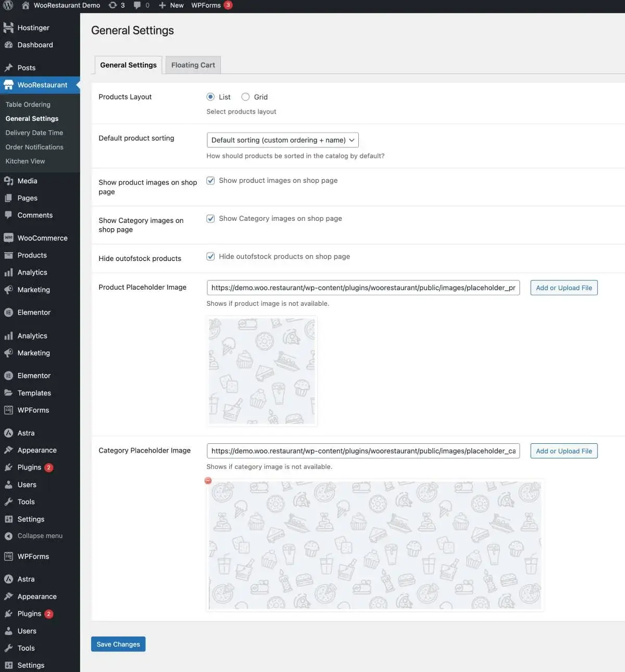Go to Delivery Date Time settings
The image size is (625, 672).
34,133
